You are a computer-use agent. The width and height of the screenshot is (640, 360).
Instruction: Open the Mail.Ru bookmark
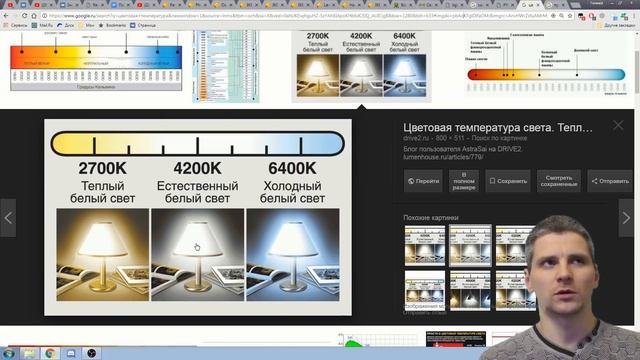pos(42,25)
